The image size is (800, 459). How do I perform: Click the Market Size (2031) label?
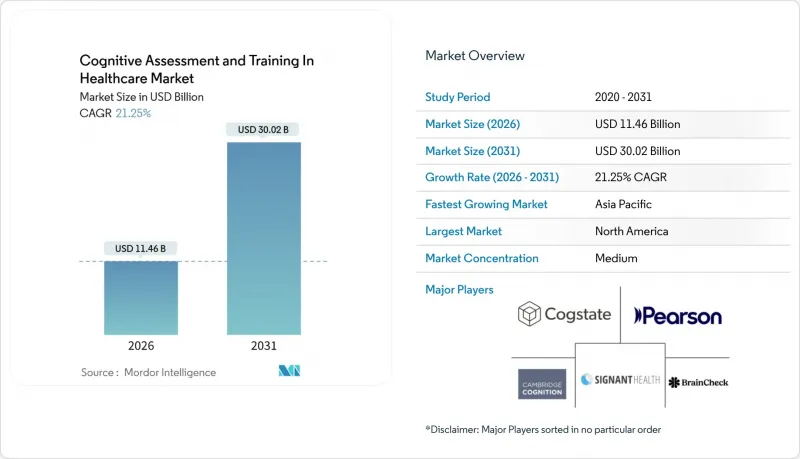click(x=472, y=151)
